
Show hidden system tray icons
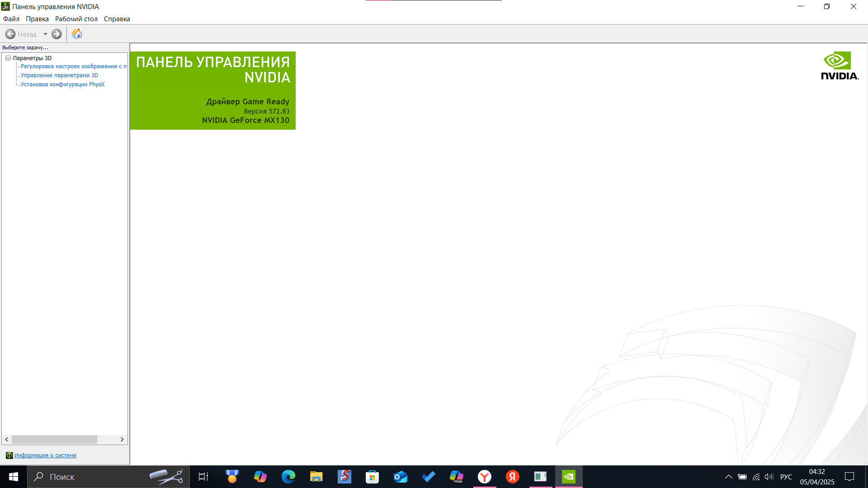[x=728, y=477]
